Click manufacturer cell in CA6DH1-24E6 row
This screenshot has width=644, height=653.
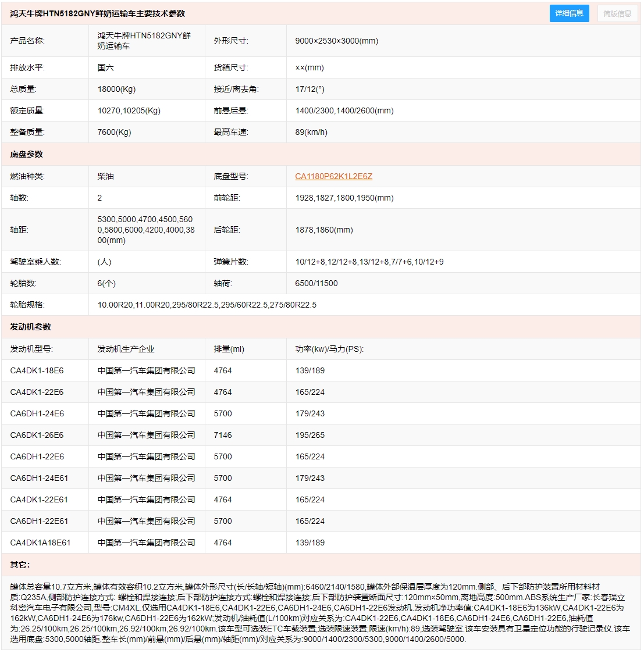point(146,413)
